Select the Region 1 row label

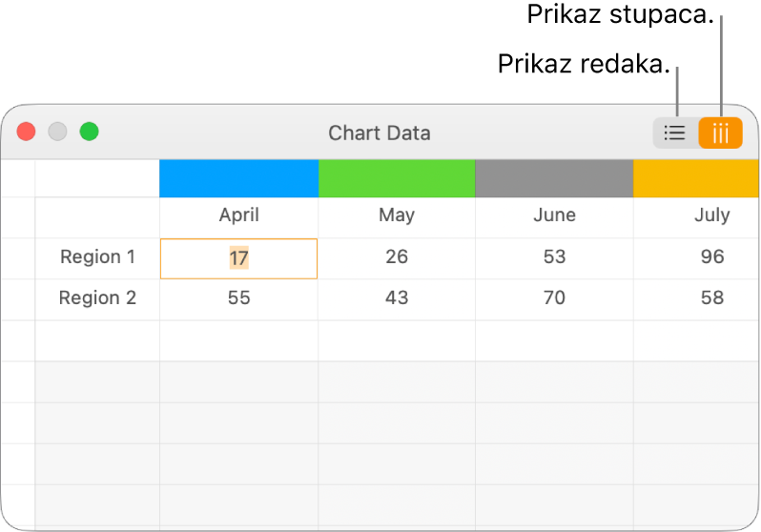97,257
